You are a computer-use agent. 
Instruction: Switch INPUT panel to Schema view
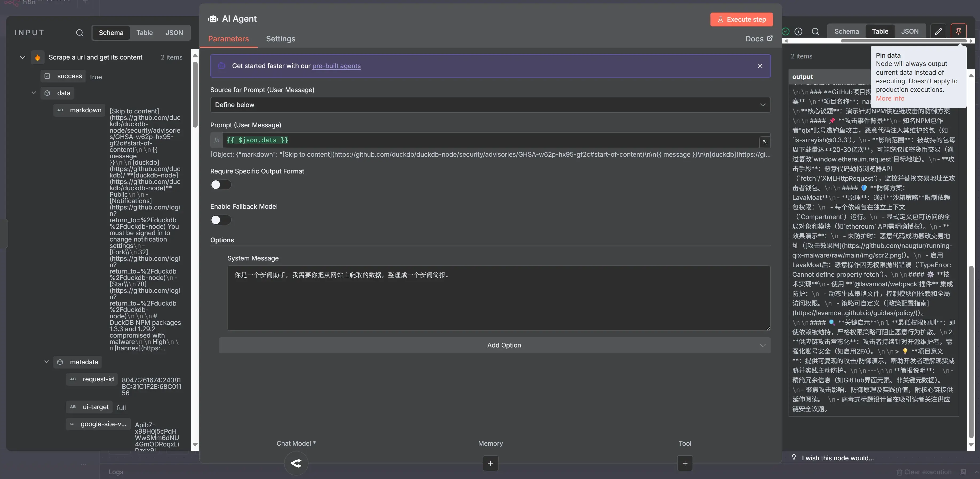coord(111,33)
